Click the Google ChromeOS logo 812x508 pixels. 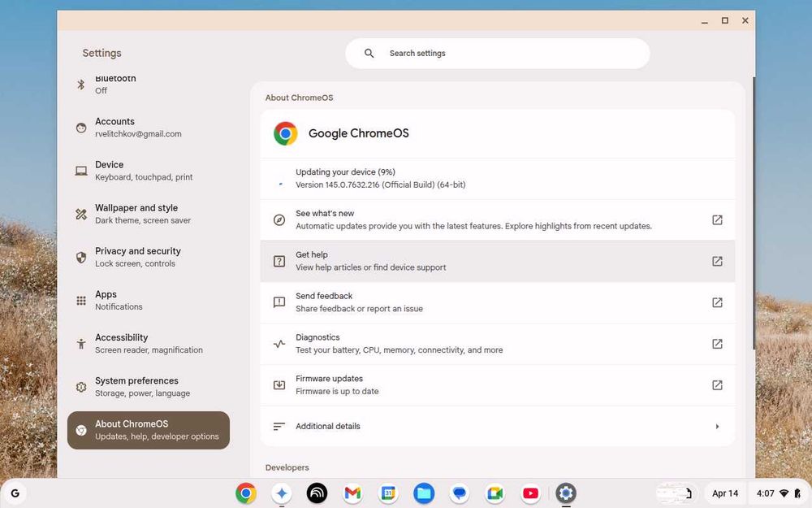pos(285,133)
